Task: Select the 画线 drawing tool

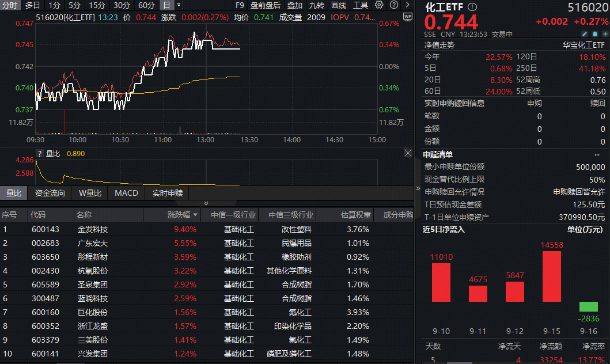Action: coord(338,5)
